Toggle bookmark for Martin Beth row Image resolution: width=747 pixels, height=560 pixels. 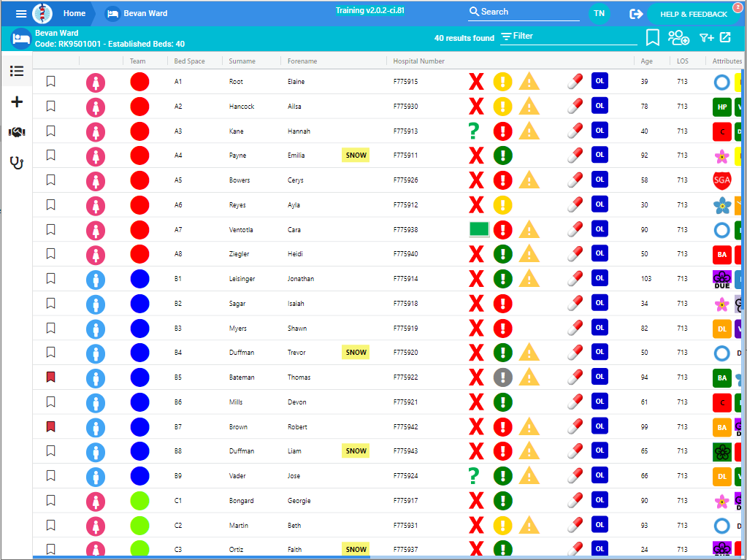pyautogui.click(x=50, y=525)
